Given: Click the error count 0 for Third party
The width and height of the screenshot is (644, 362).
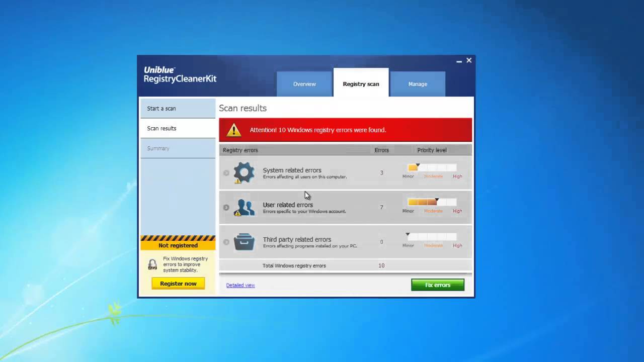Looking at the screenshot, I should (x=381, y=242).
